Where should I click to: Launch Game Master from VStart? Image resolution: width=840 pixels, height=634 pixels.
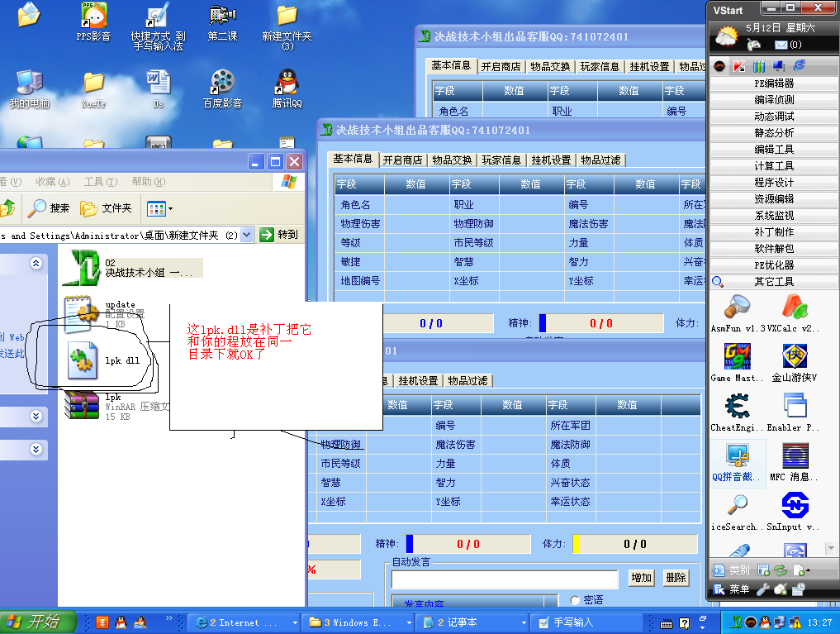(x=738, y=363)
